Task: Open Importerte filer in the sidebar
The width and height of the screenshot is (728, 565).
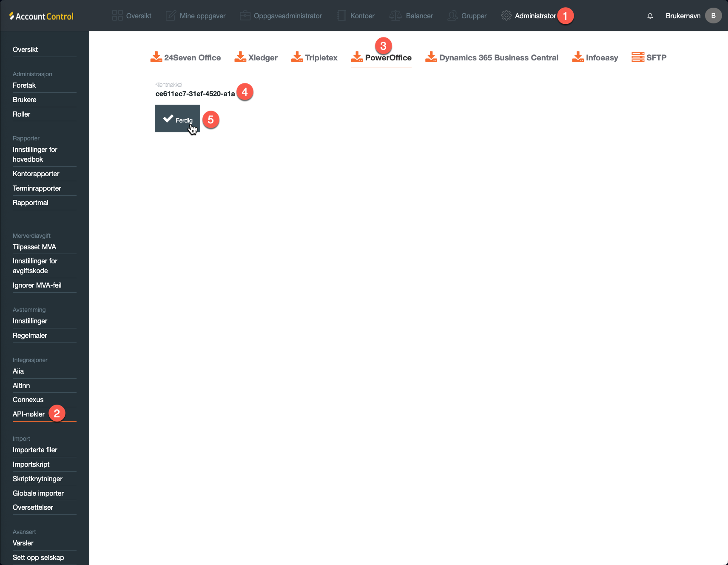Action: [35, 450]
